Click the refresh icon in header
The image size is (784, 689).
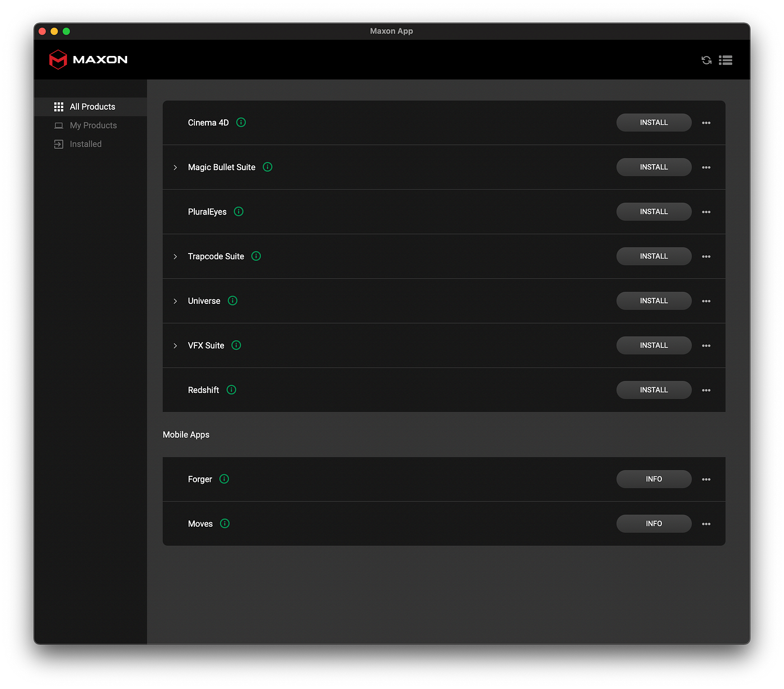tap(707, 60)
